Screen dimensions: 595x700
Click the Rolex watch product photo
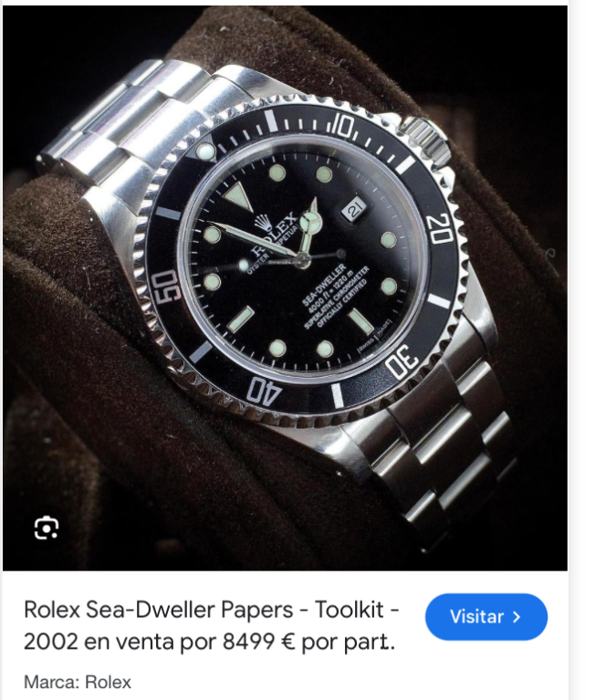(x=285, y=288)
